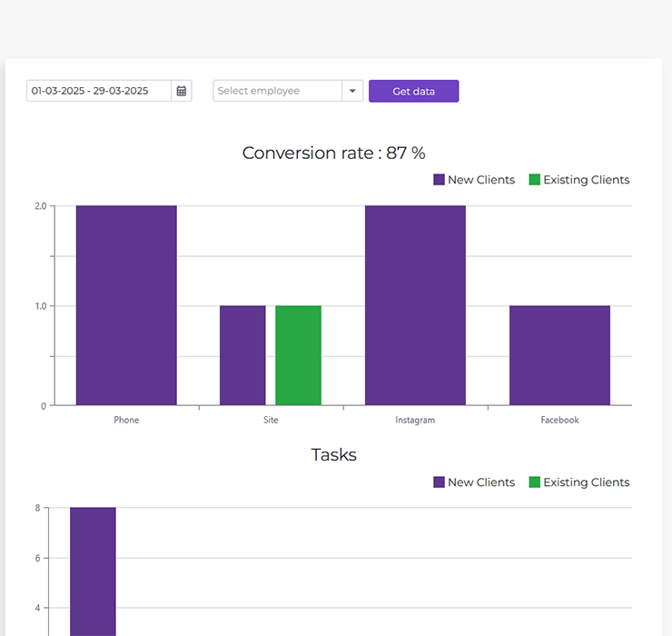The height and width of the screenshot is (636, 672).
Task: Click the purple Phone bar
Action: (x=126, y=305)
